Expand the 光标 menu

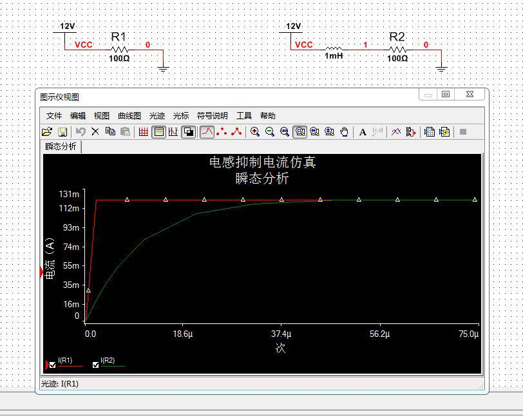181,116
